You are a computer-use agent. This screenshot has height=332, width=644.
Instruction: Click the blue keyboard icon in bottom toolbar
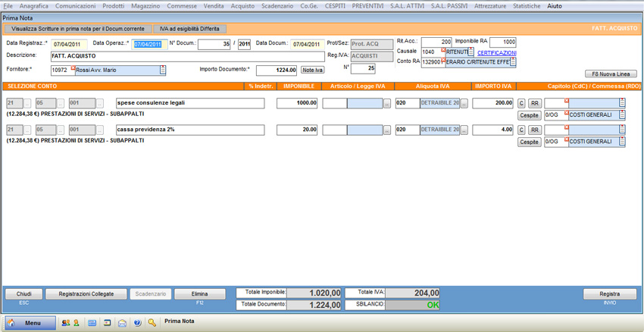pos(92,323)
